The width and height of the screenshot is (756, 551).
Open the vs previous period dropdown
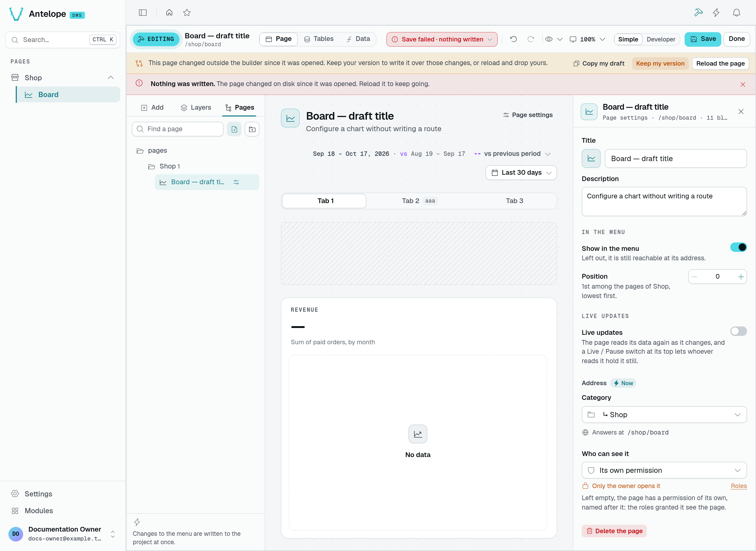(512, 154)
